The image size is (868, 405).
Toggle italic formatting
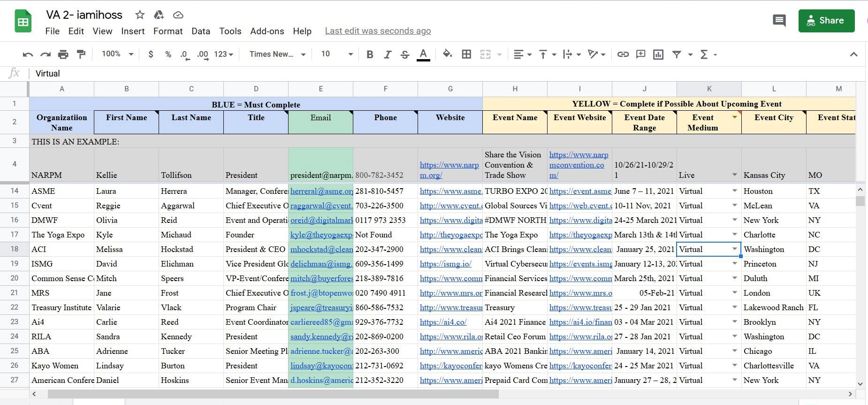[x=387, y=54]
